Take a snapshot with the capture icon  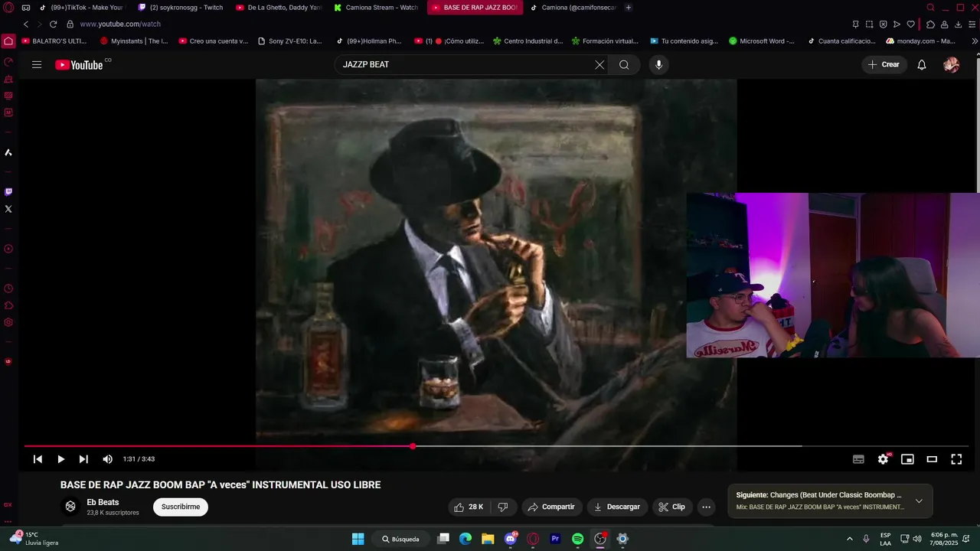point(869,24)
